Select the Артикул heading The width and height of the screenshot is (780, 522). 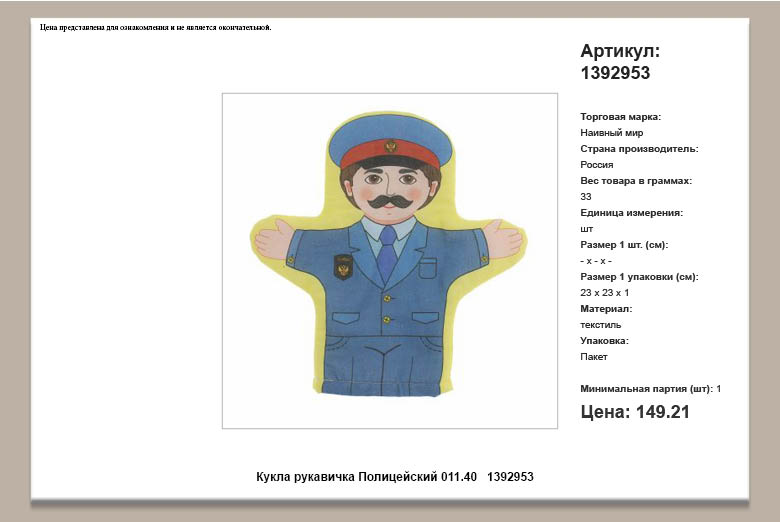pyautogui.click(x=620, y=51)
